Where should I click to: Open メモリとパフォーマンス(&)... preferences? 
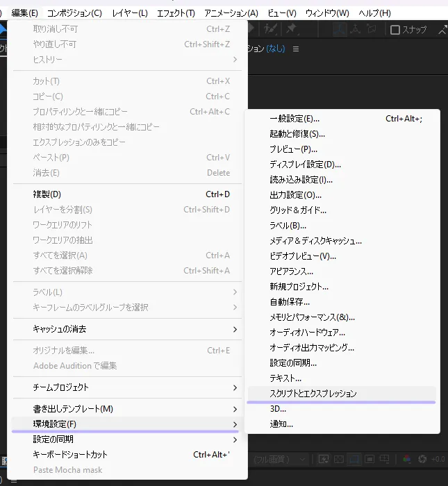pos(342,317)
